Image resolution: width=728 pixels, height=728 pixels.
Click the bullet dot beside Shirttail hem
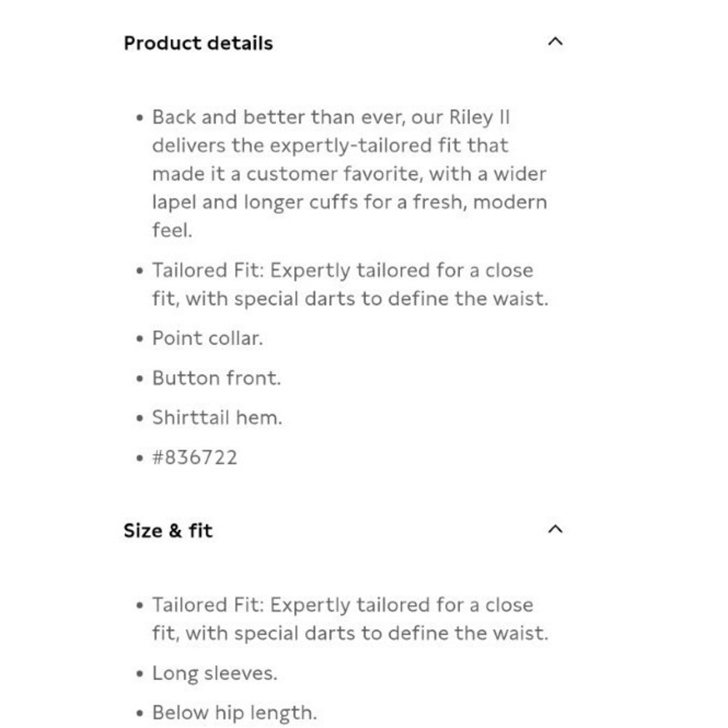pos(140,419)
